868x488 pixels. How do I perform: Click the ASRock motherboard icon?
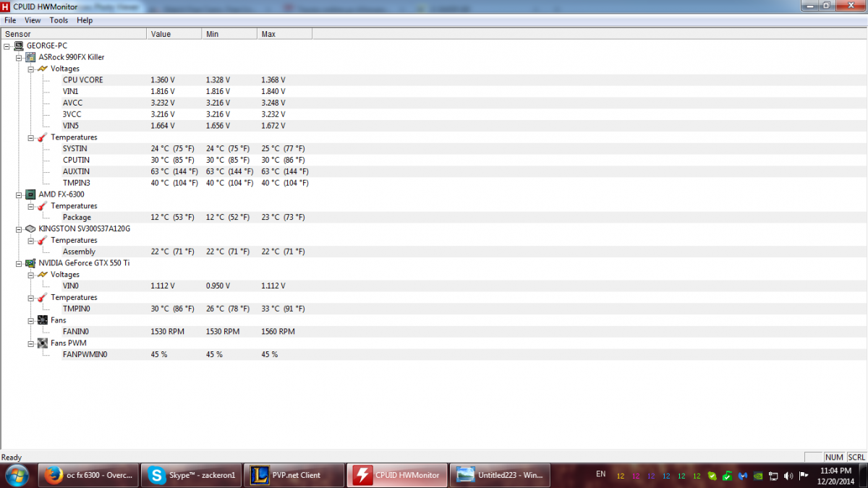(x=30, y=57)
